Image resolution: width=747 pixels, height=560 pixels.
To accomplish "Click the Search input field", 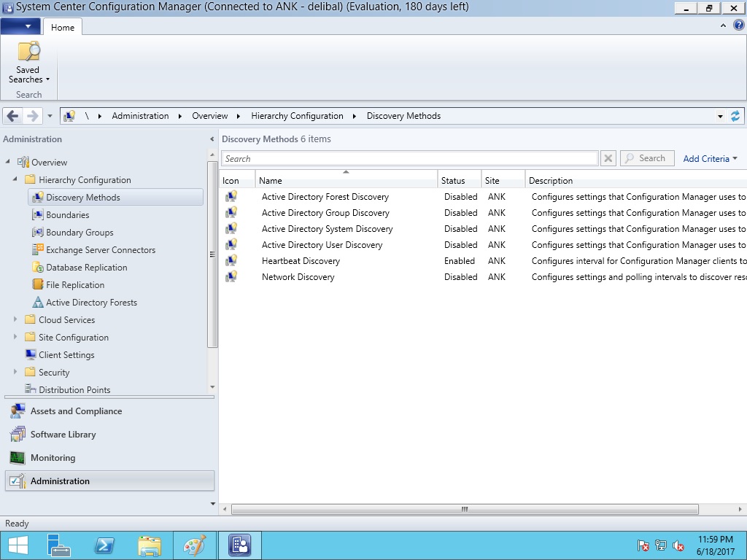I will [409, 158].
